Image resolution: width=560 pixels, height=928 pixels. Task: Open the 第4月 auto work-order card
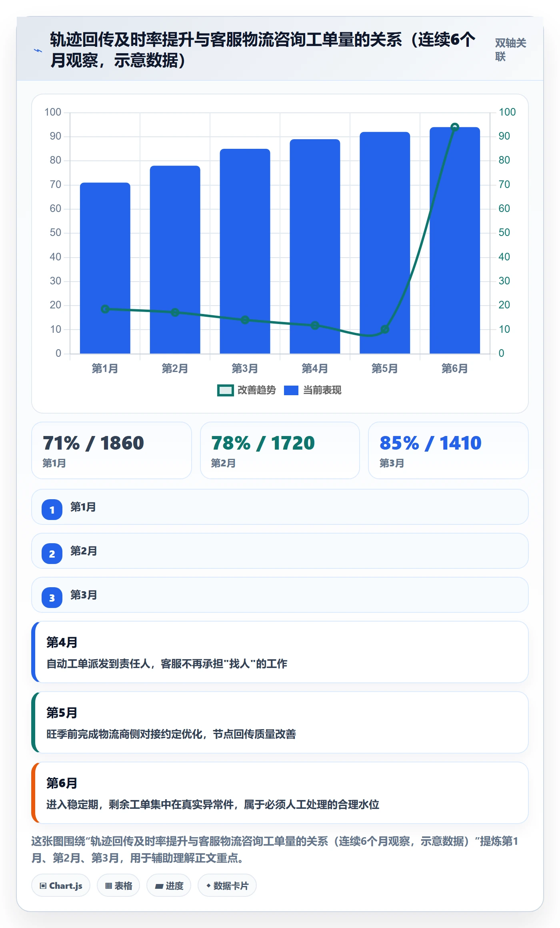coord(280,652)
